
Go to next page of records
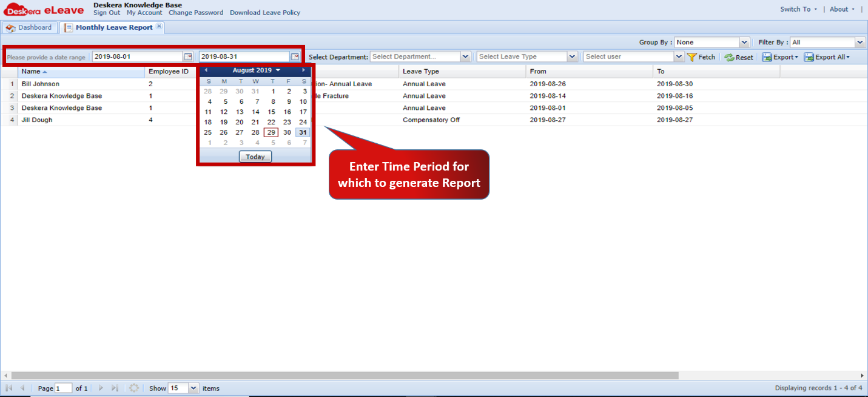point(101,388)
